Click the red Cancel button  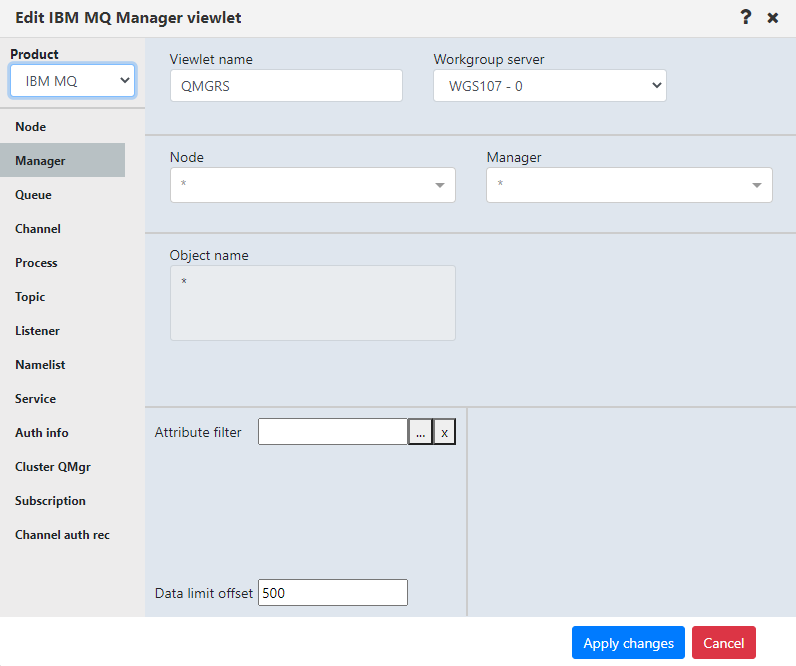point(723,643)
